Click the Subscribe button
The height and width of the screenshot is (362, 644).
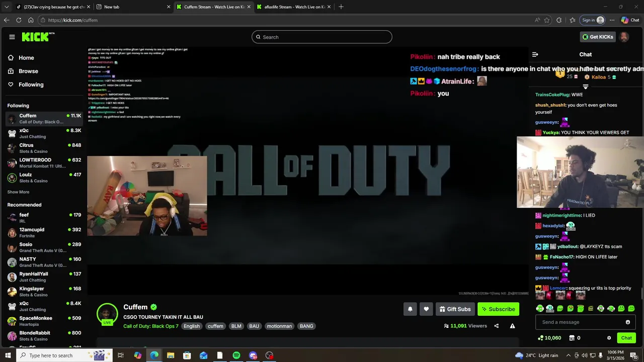(x=498, y=309)
